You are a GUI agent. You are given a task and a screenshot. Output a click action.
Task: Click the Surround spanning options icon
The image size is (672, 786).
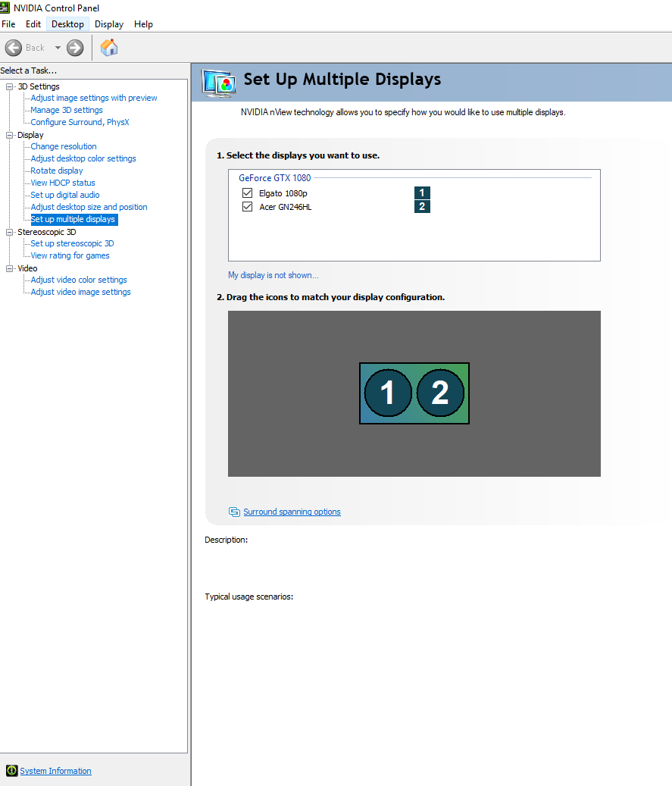(234, 512)
